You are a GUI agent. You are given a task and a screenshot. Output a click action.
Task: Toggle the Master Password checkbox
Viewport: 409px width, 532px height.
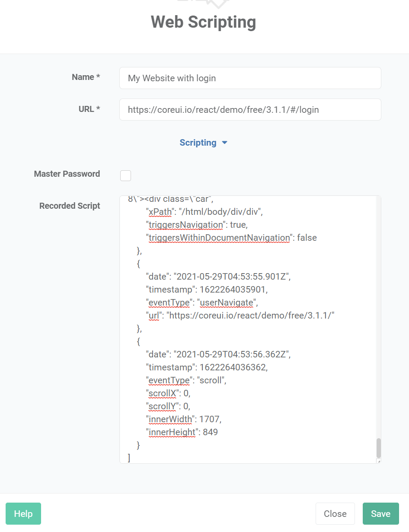(x=125, y=175)
